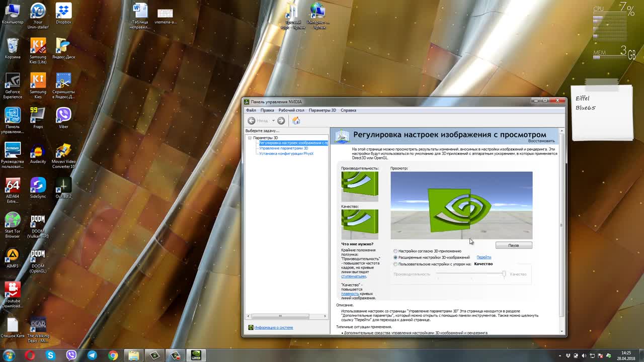This screenshot has height=362, width=644.
Task: Open Opera from the taskbar
Action: [30, 355]
